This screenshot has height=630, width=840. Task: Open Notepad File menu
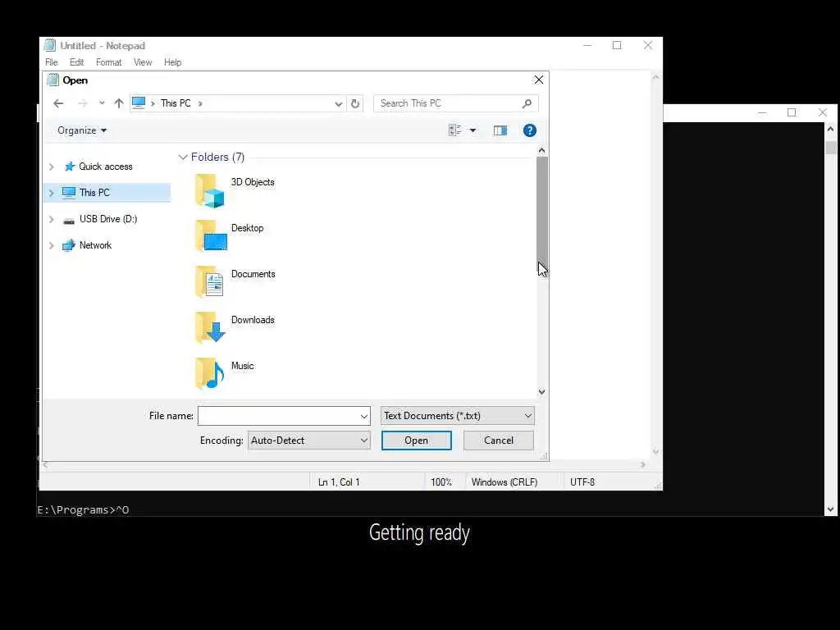tap(52, 62)
